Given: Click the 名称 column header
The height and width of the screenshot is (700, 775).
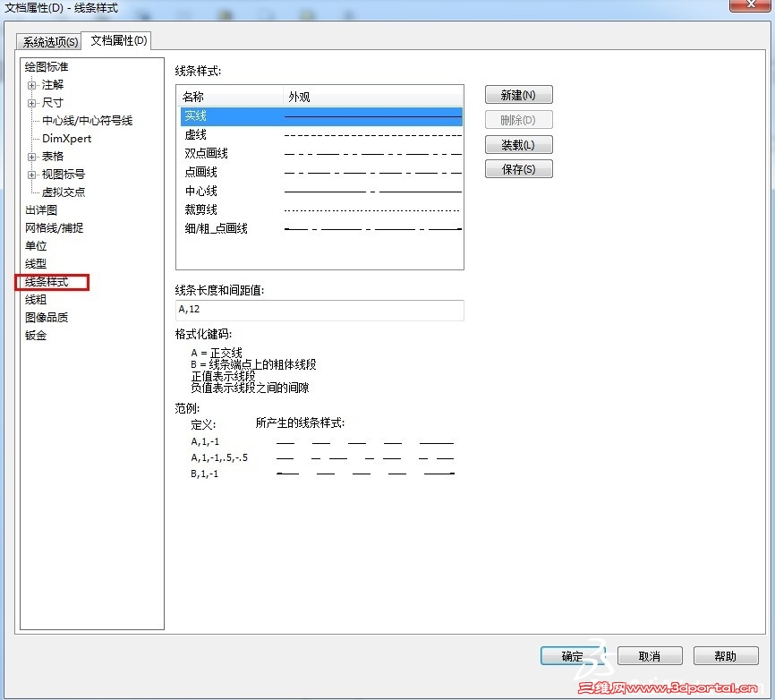Looking at the screenshot, I should point(230,97).
